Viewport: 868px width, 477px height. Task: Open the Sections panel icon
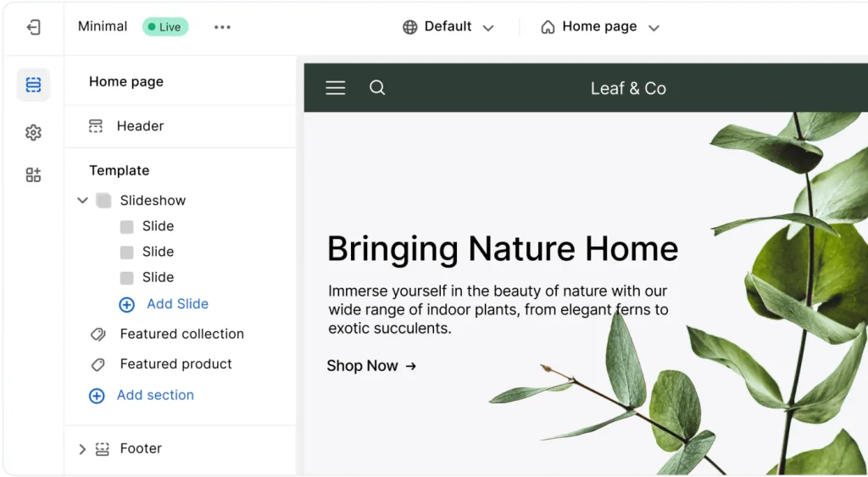click(x=33, y=85)
